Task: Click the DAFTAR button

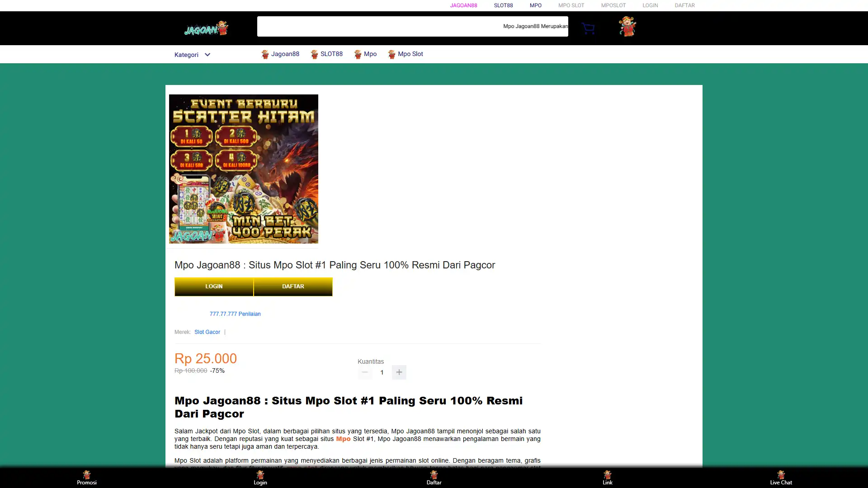Action: [x=292, y=286]
